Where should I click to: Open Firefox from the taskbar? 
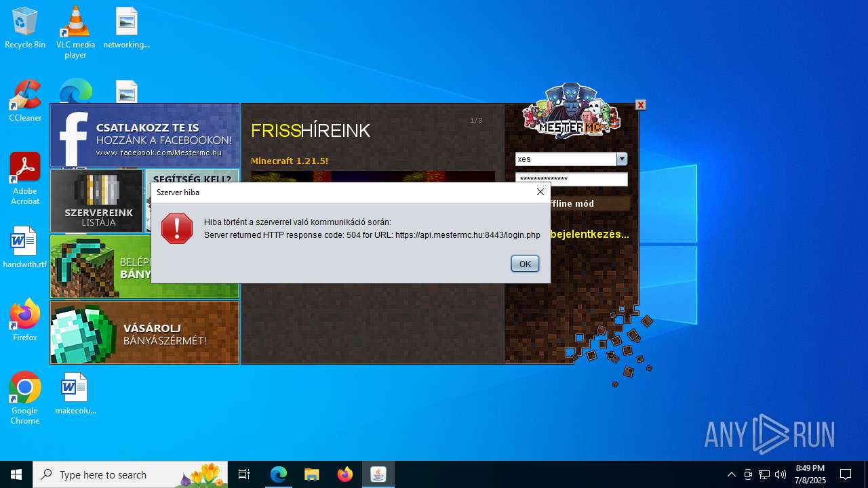pos(345,474)
